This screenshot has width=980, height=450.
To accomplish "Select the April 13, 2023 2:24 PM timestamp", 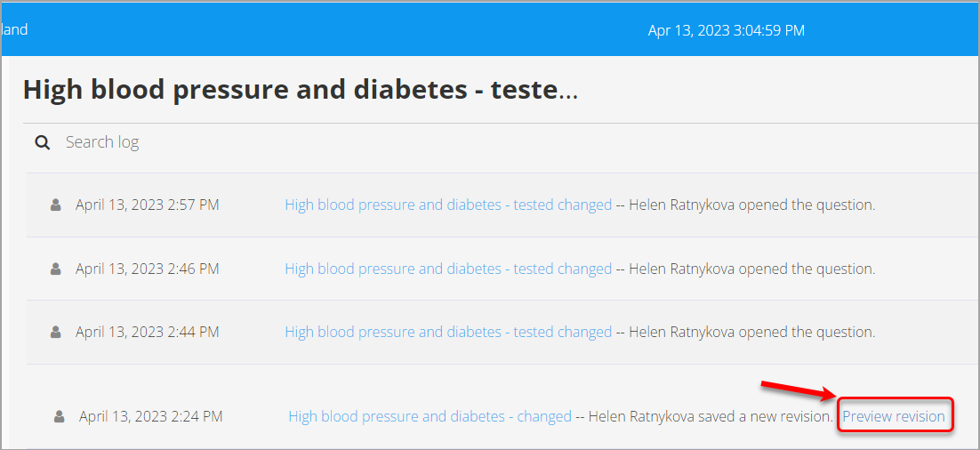I will pyautogui.click(x=150, y=416).
